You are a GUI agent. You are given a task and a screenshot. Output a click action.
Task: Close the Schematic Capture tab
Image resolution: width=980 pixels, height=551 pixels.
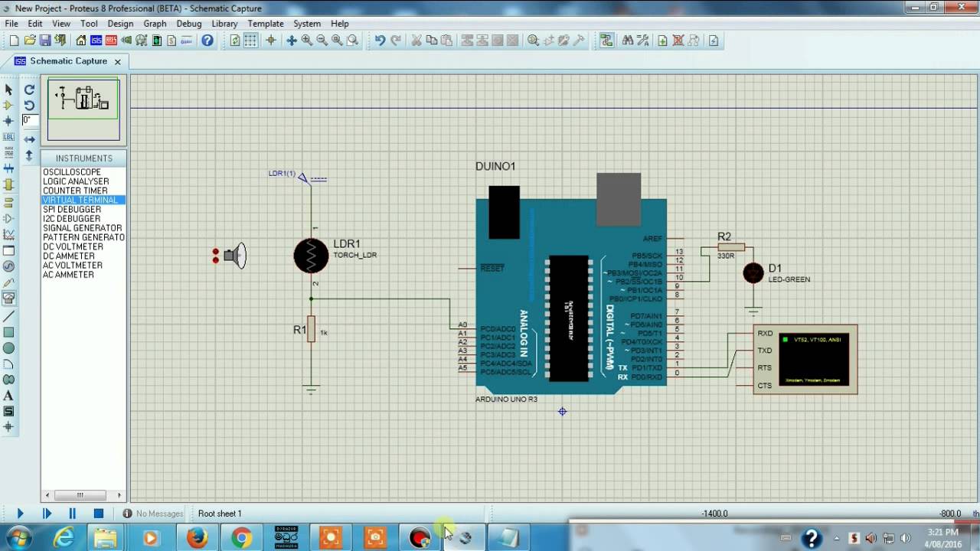(x=117, y=61)
